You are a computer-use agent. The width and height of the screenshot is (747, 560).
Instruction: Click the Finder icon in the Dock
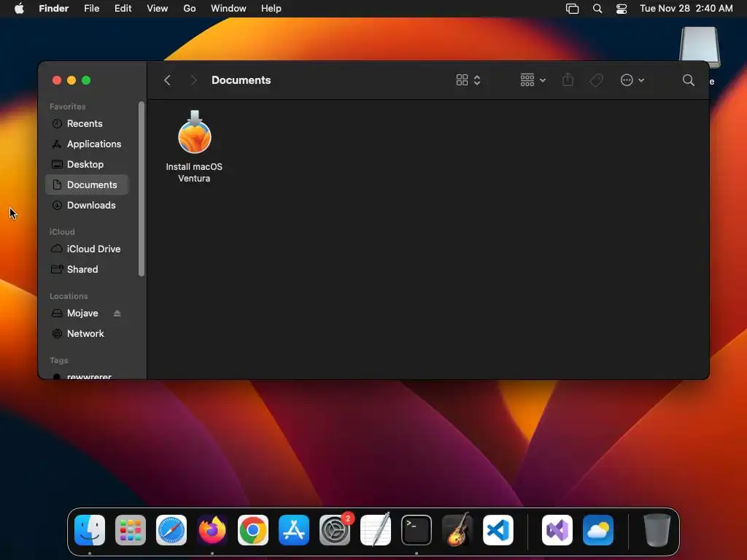click(x=90, y=530)
